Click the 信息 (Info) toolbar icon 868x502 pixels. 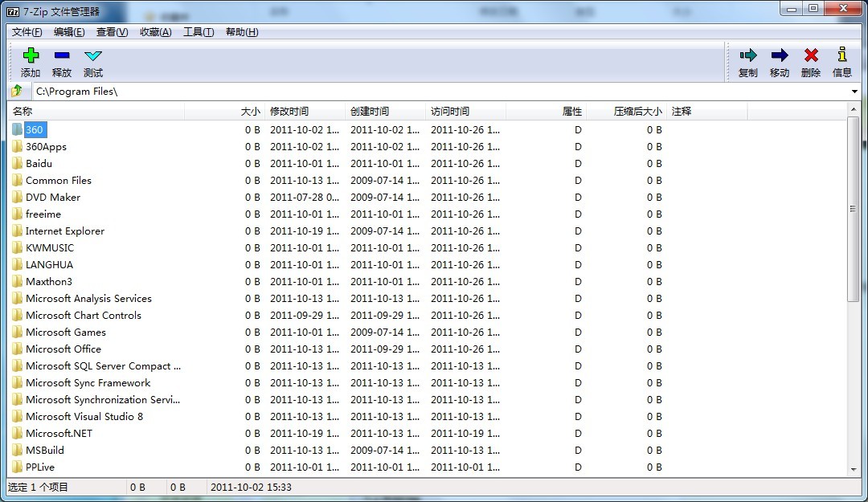point(841,56)
